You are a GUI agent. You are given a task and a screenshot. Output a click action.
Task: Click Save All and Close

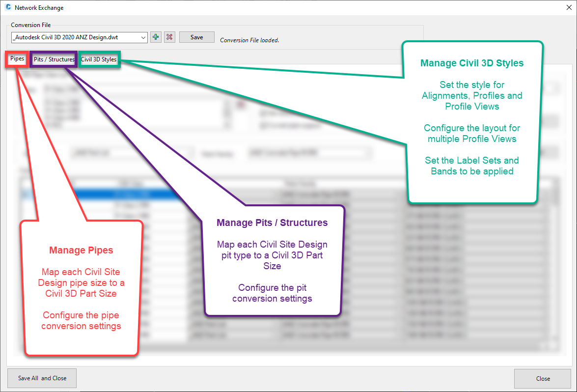[x=42, y=378]
